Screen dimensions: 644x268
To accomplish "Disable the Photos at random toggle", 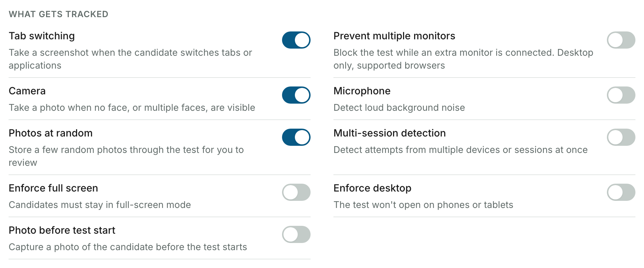I will pyautogui.click(x=296, y=137).
